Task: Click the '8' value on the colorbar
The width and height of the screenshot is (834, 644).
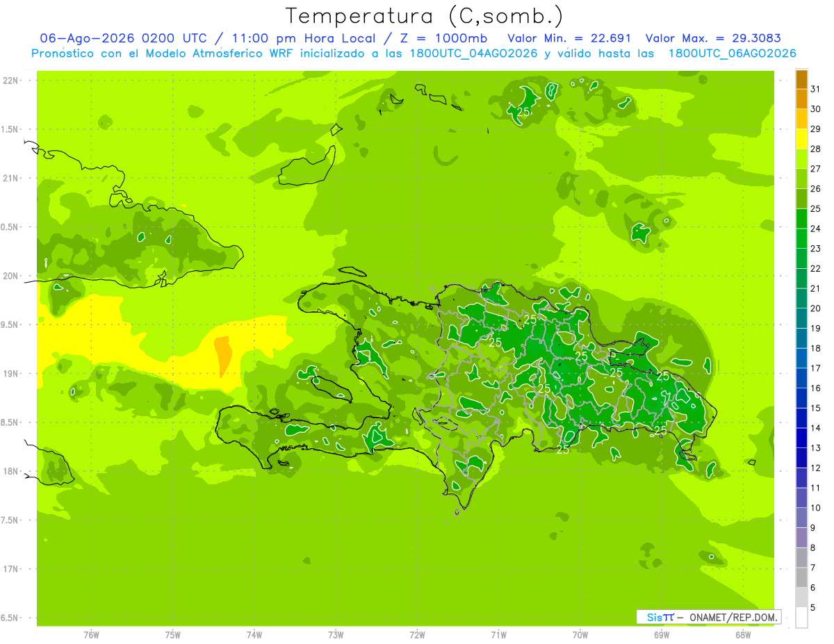Action: [x=813, y=547]
